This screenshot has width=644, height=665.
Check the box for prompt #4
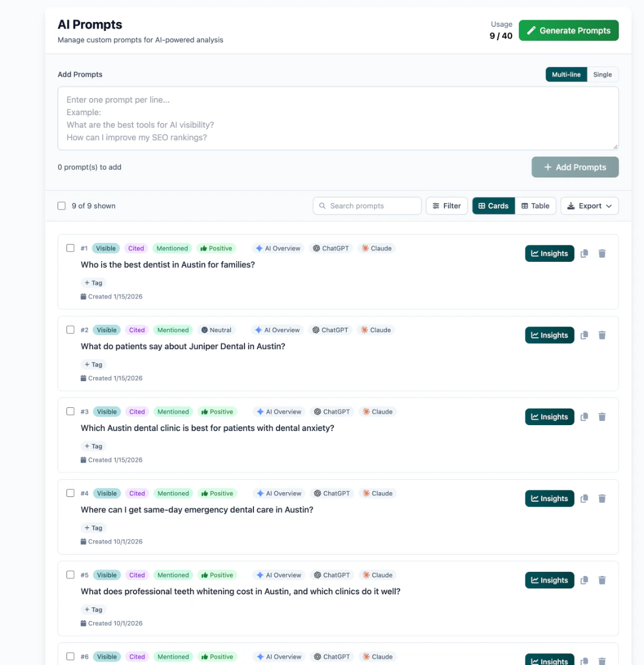[x=71, y=493]
